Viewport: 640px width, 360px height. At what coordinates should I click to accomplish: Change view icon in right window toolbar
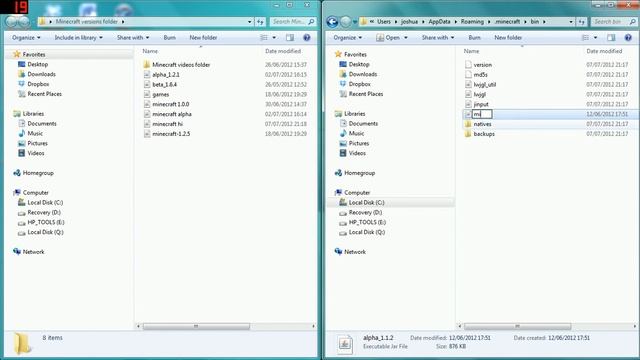click(585, 38)
